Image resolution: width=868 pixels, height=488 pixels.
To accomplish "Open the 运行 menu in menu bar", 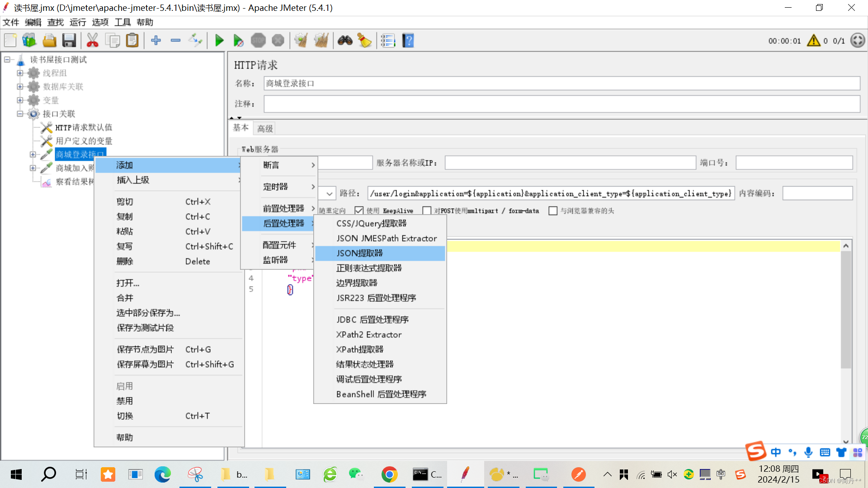I will (x=78, y=22).
